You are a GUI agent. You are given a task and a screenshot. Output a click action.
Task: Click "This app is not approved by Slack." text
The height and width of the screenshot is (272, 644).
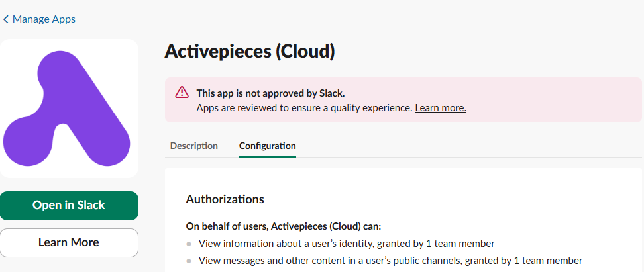[271, 93]
